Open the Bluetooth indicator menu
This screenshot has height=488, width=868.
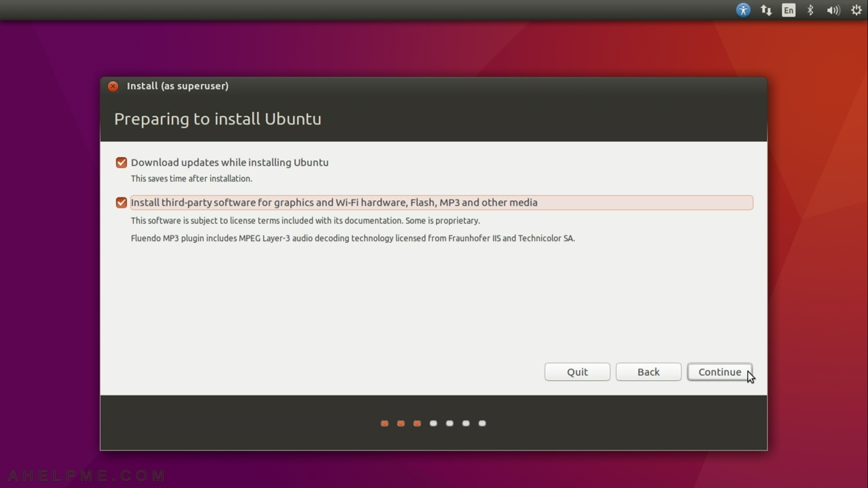pos(811,10)
